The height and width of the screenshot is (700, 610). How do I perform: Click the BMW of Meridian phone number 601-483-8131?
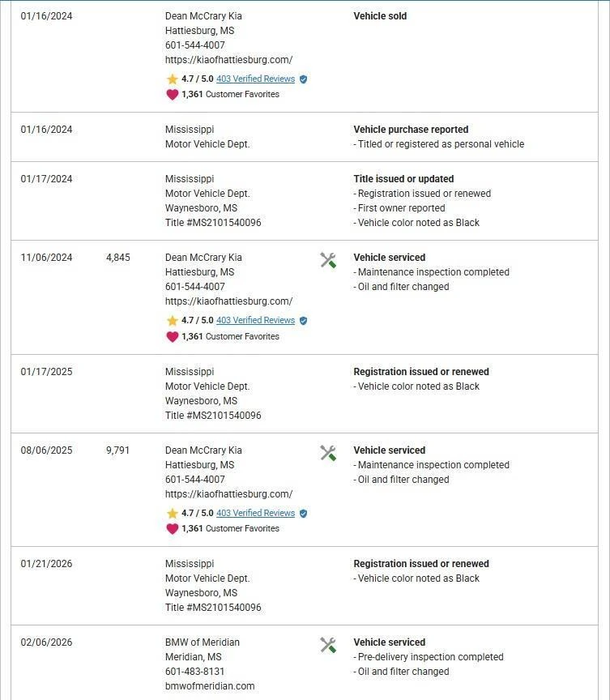pyautogui.click(x=195, y=672)
